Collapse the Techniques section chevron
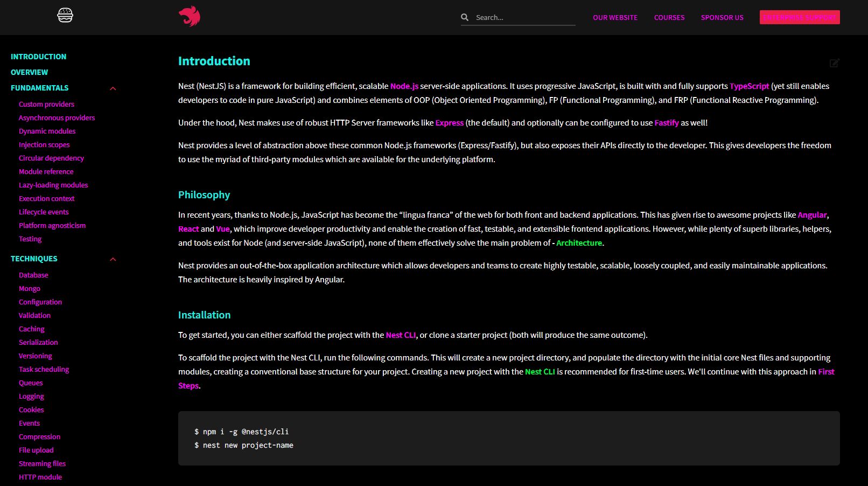868x486 pixels. point(113,259)
